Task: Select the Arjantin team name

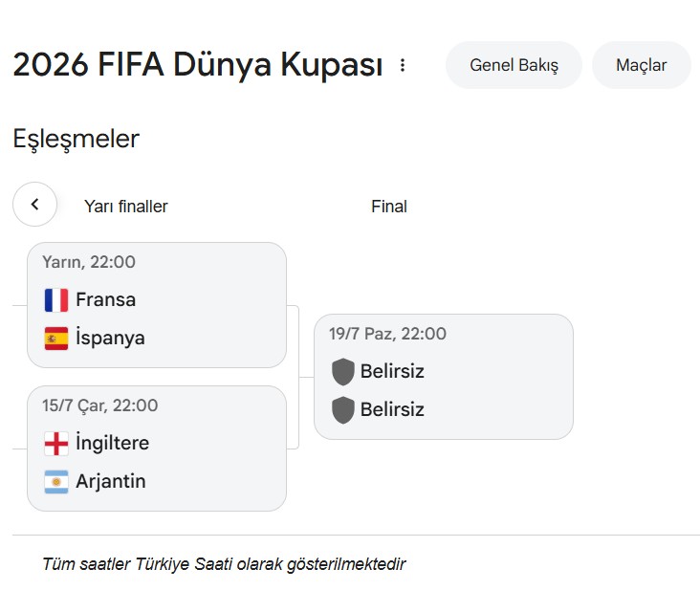Action: point(111,481)
